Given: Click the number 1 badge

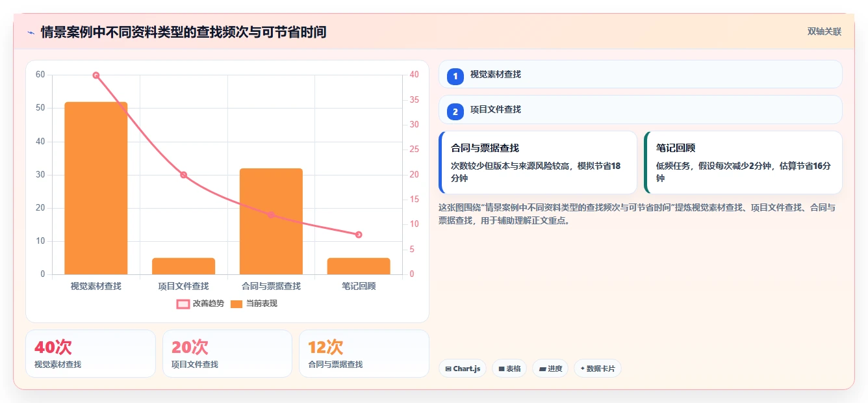Looking at the screenshot, I should (455, 76).
